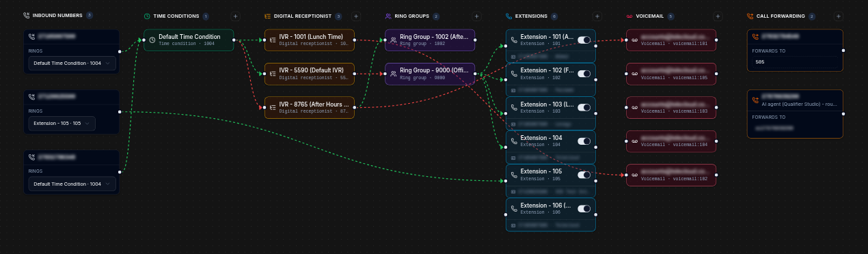Click output connector dot of Ring Group - 9000
The width and height of the screenshot is (868, 254).
475,74
